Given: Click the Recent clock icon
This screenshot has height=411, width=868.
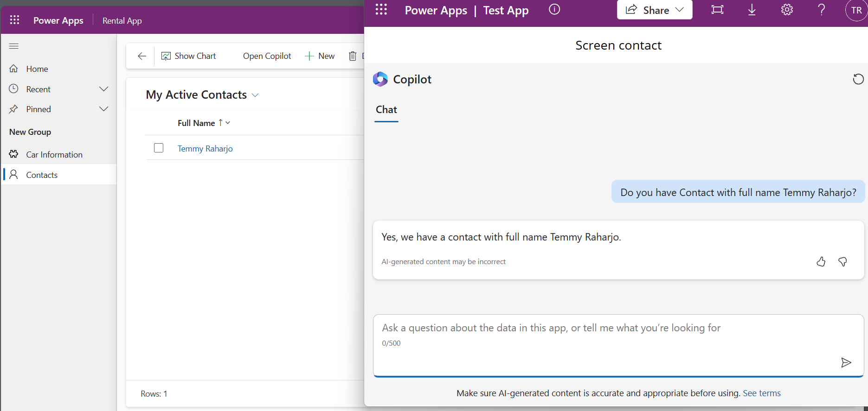Looking at the screenshot, I should tap(14, 89).
